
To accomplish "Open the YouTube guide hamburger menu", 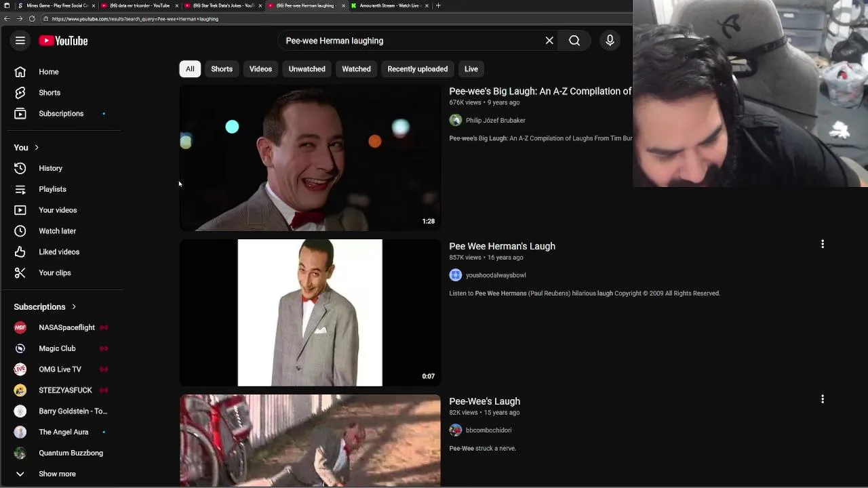I will [x=20, y=41].
